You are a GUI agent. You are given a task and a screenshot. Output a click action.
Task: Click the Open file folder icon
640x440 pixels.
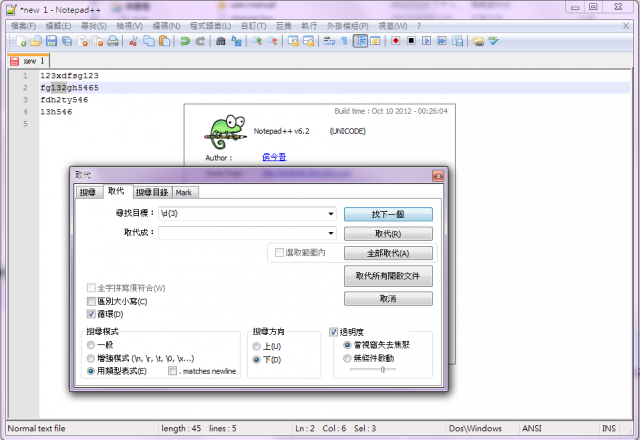36,41
